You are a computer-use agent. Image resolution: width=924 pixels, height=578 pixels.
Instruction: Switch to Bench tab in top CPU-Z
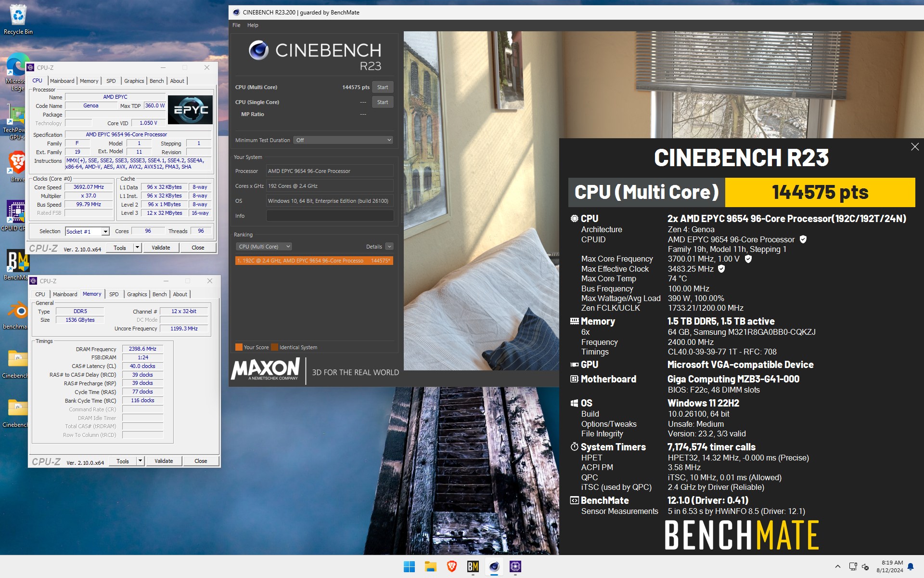coord(157,81)
